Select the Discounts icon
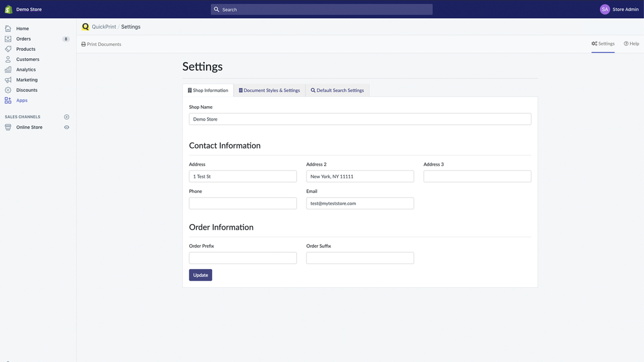The height and width of the screenshot is (362, 644). click(x=8, y=90)
